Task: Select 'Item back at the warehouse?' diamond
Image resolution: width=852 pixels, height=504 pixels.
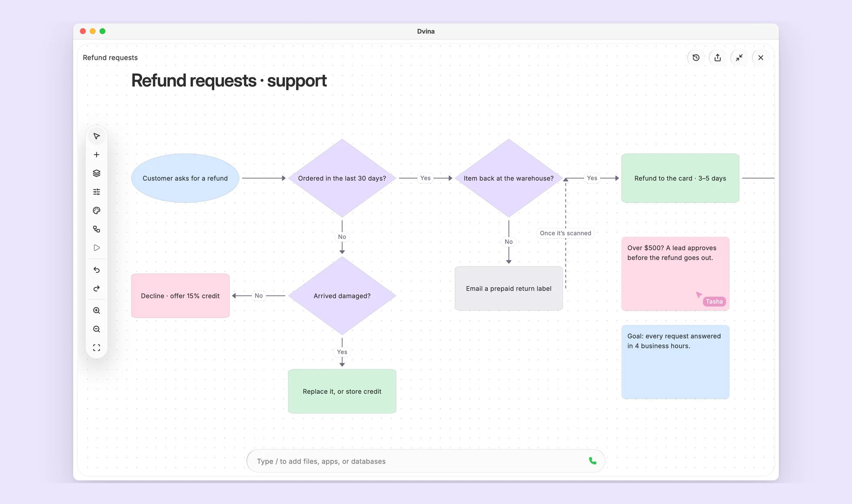Action: pos(509,178)
